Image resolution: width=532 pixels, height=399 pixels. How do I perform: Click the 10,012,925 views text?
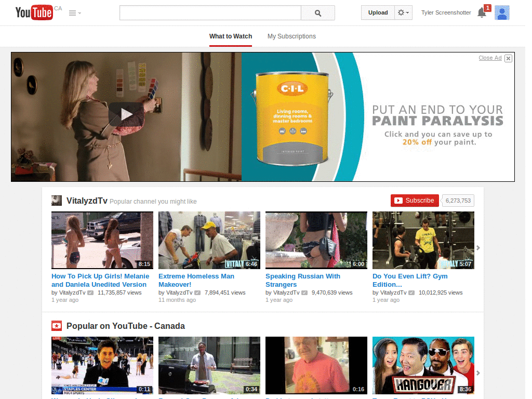pos(441,292)
